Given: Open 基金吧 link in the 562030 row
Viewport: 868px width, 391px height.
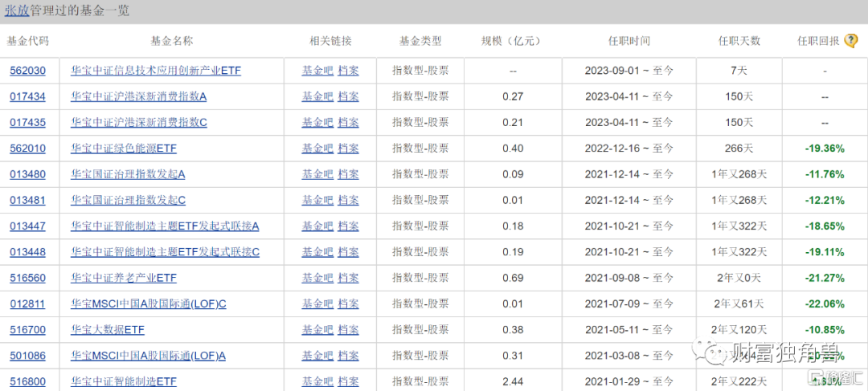Looking at the screenshot, I should (x=317, y=71).
